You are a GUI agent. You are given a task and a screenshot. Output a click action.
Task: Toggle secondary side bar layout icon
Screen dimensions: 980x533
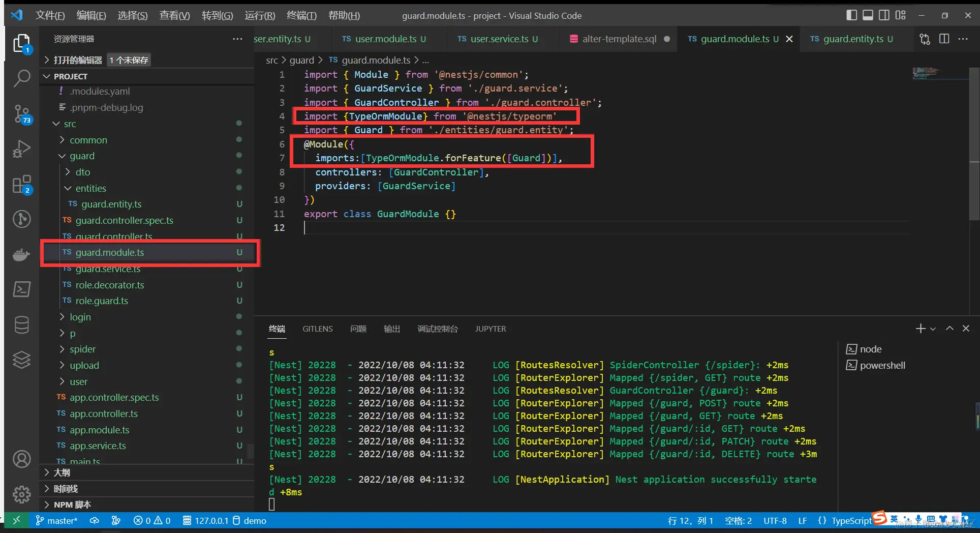coord(884,15)
